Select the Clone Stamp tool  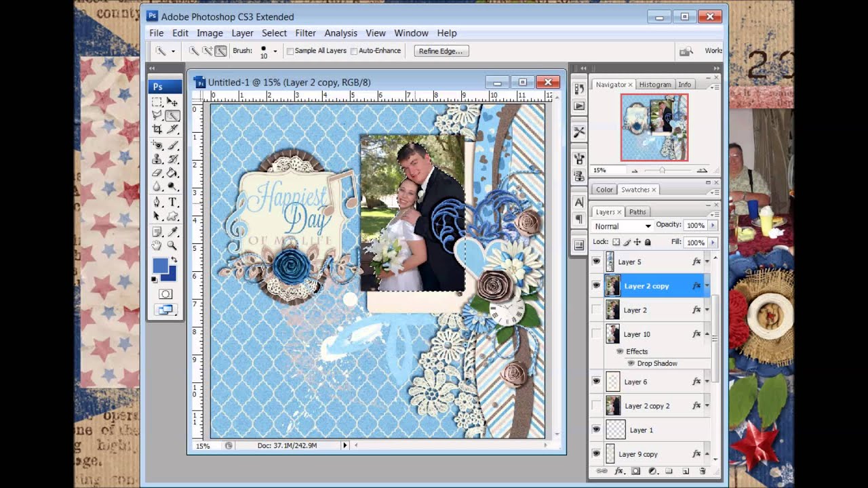coord(157,159)
